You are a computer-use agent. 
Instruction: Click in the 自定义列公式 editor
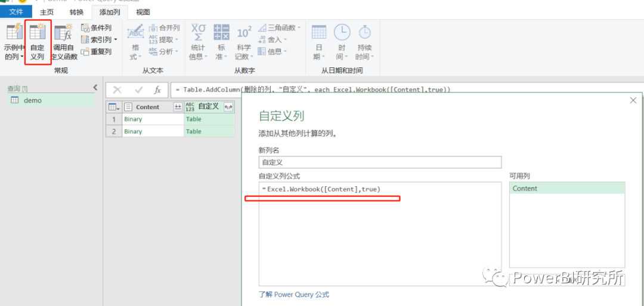point(380,234)
